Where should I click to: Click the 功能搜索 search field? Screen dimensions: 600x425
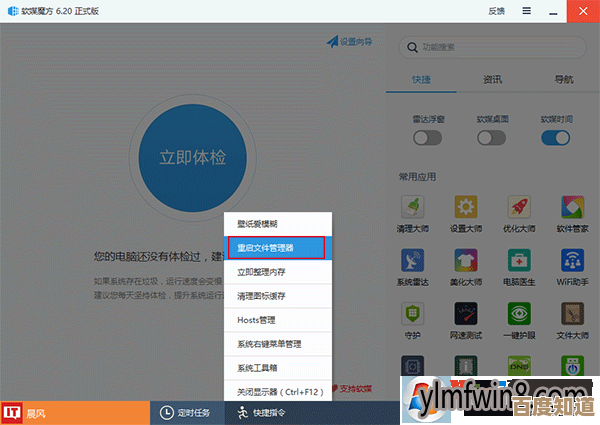point(495,46)
